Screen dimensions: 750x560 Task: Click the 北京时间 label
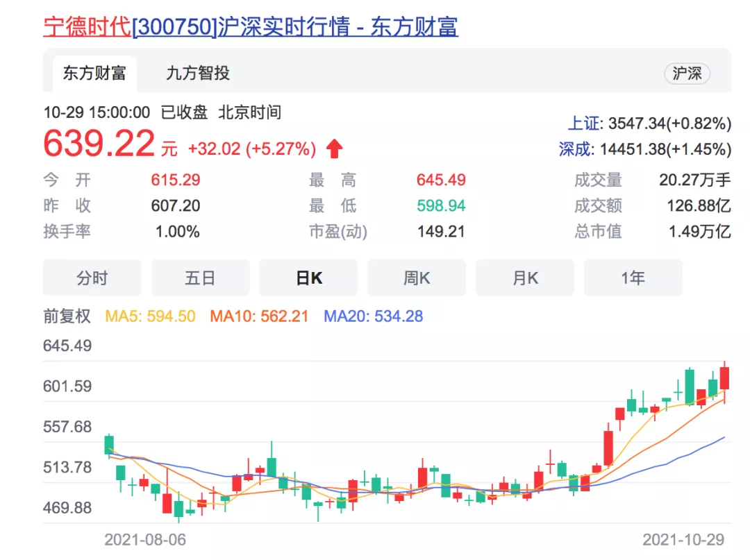point(250,113)
